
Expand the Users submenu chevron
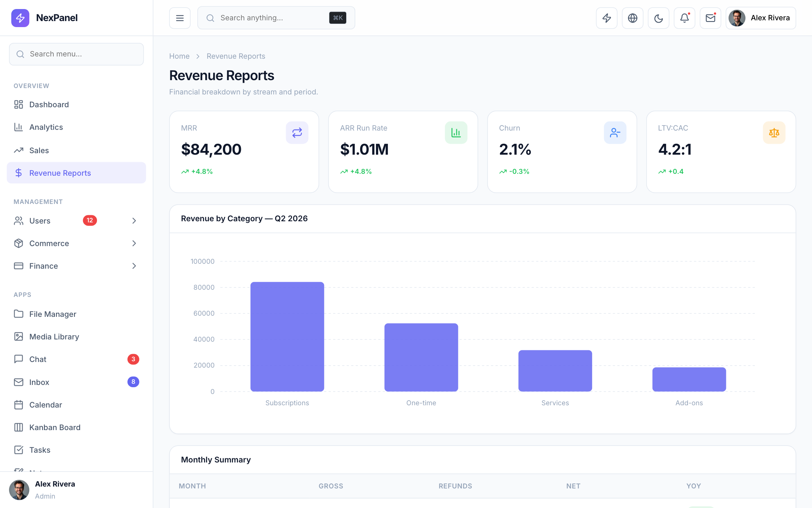point(134,221)
